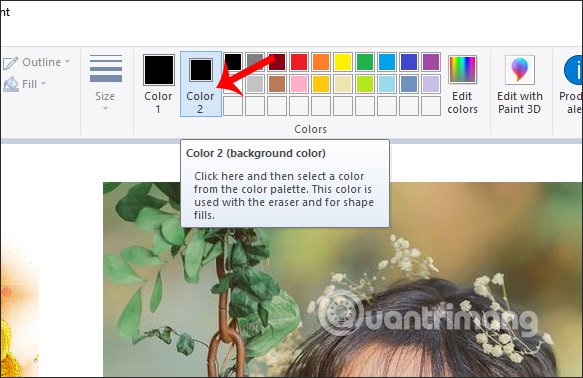Choose the light turquoise palette swatch
Viewport: 583px width, 378px height.
point(387,84)
